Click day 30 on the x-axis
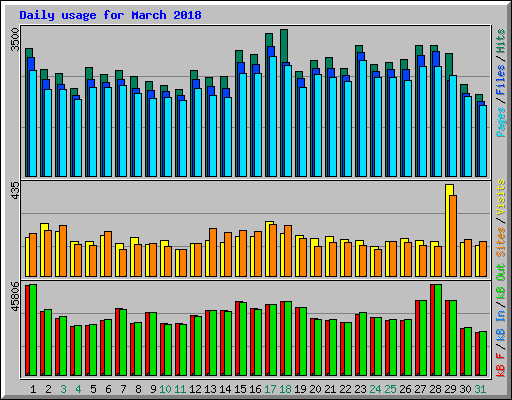 pyautogui.click(x=465, y=389)
